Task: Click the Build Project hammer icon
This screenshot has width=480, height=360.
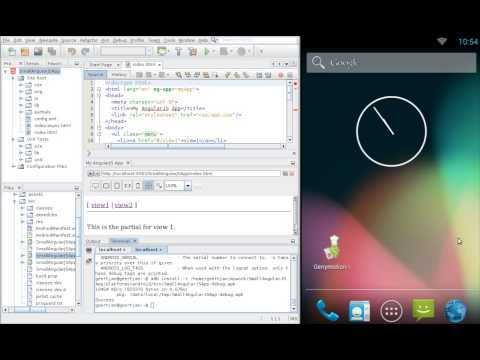Action: click(x=178, y=52)
